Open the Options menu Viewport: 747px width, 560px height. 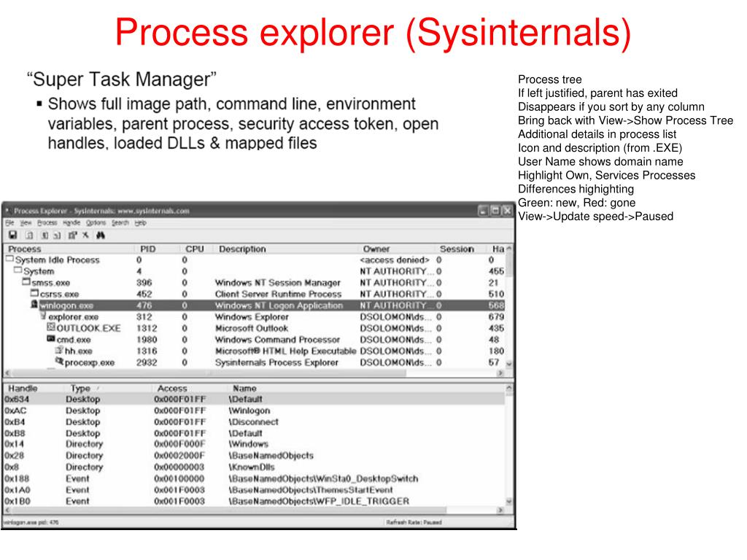click(96, 223)
